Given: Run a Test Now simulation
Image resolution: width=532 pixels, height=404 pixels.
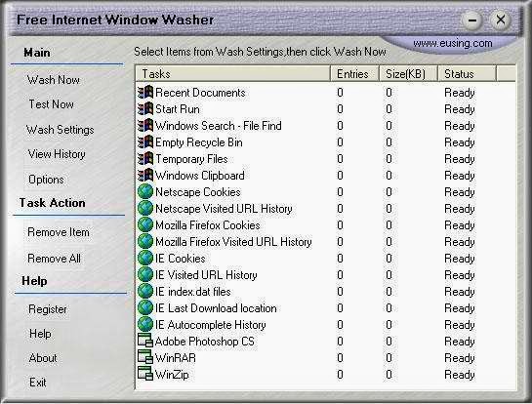Looking at the screenshot, I should pyautogui.click(x=51, y=104).
